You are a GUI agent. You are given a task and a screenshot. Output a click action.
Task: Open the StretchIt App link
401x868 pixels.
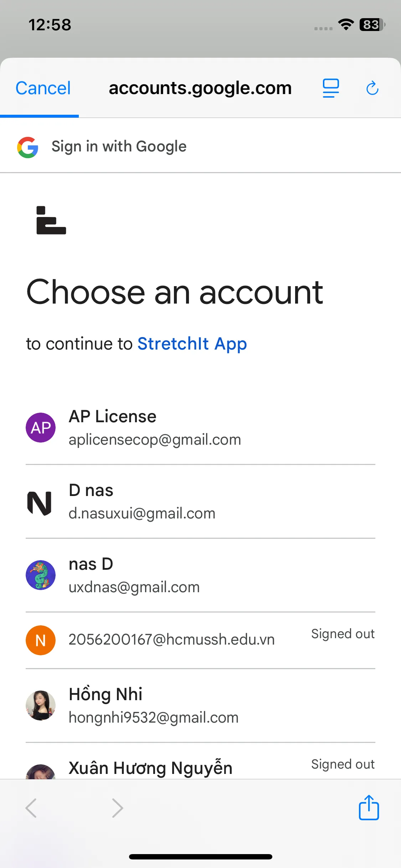pos(192,344)
